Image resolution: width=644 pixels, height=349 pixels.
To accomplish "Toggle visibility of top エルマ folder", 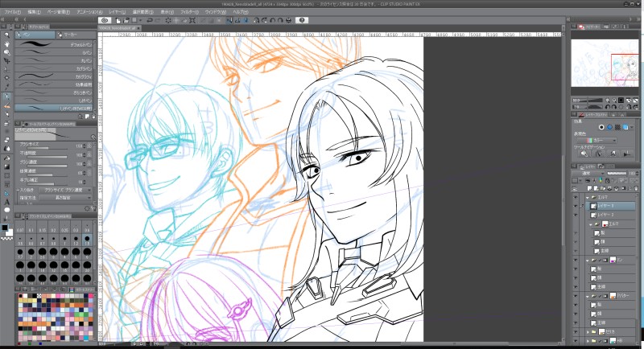I will [x=576, y=197].
